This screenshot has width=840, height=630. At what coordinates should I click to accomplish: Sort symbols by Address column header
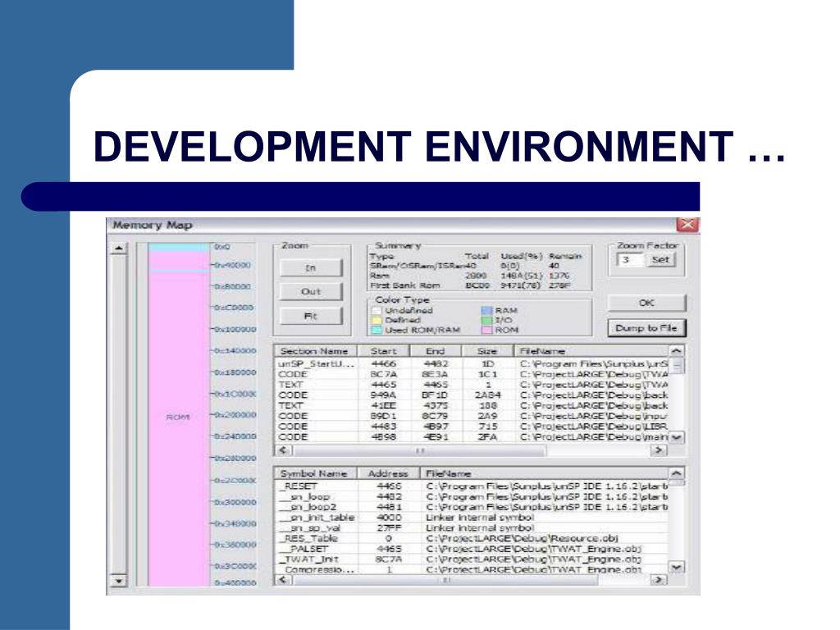(x=389, y=473)
